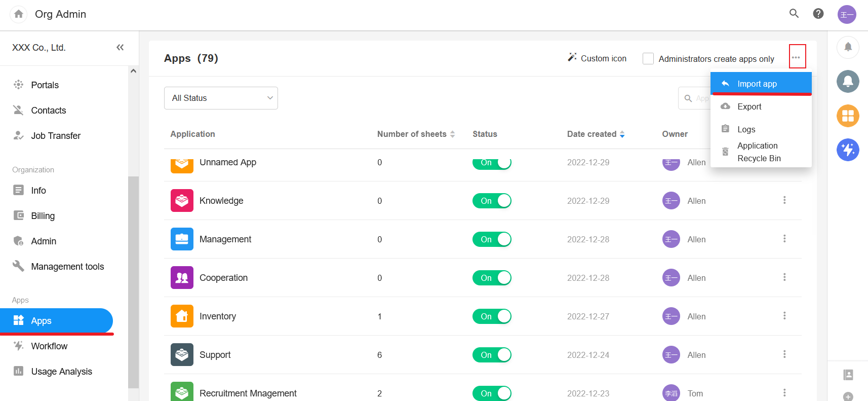This screenshot has width=868, height=401.
Task: Enable Administrators create apps only checkbox
Action: pos(648,59)
